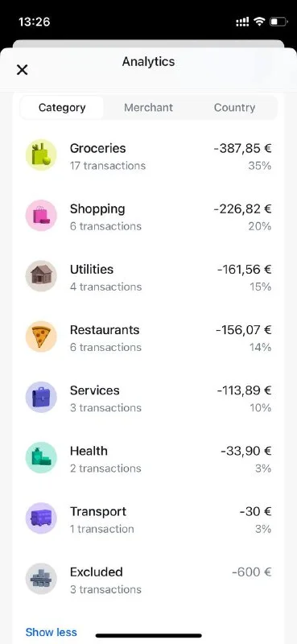297x644 pixels.
Task: Switch to the Country tab
Action: coord(234,108)
